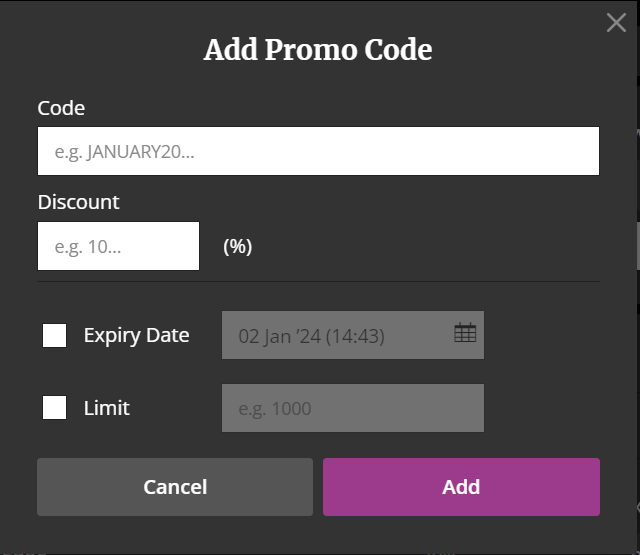Click the percent symbol beside Discount
Screen dimensions: 640x555
pos(238,246)
